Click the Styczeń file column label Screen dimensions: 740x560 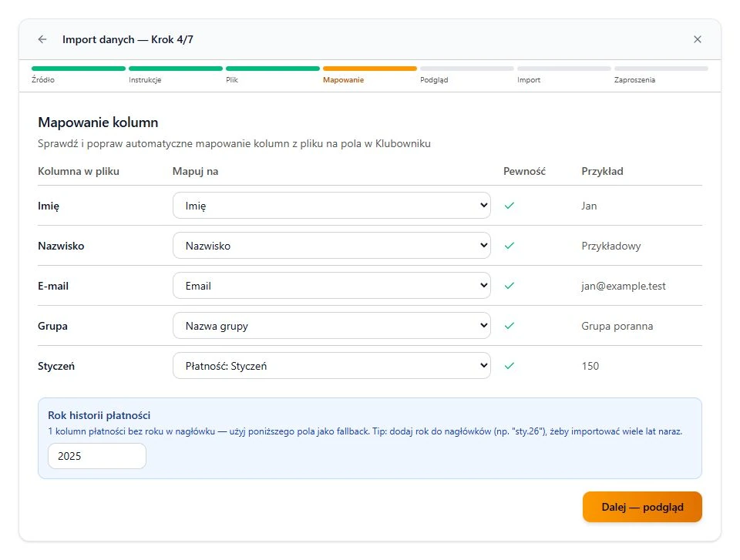pos(56,366)
